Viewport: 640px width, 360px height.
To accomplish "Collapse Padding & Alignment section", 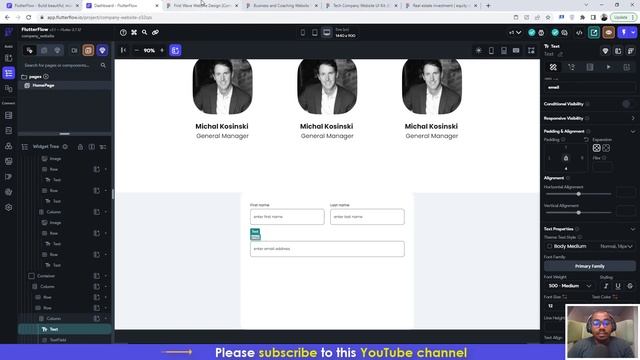I will (633, 131).
